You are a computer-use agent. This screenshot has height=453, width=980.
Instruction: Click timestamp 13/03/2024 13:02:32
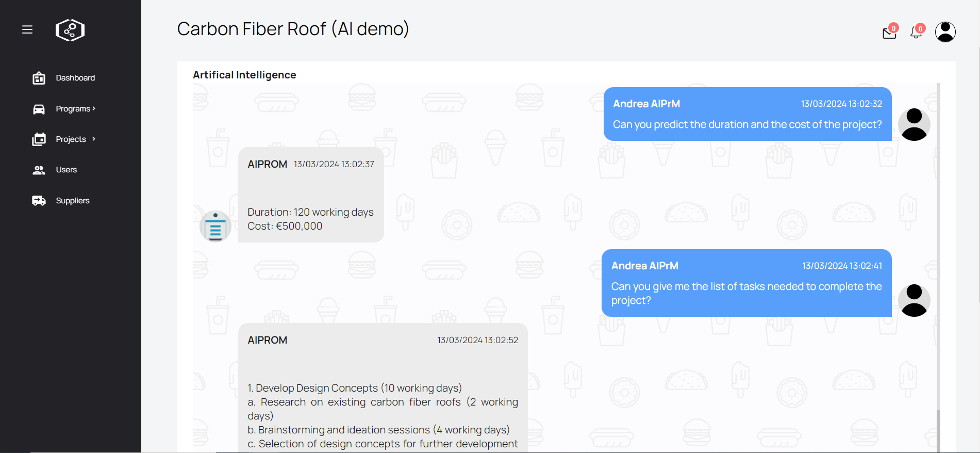pos(841,104)
